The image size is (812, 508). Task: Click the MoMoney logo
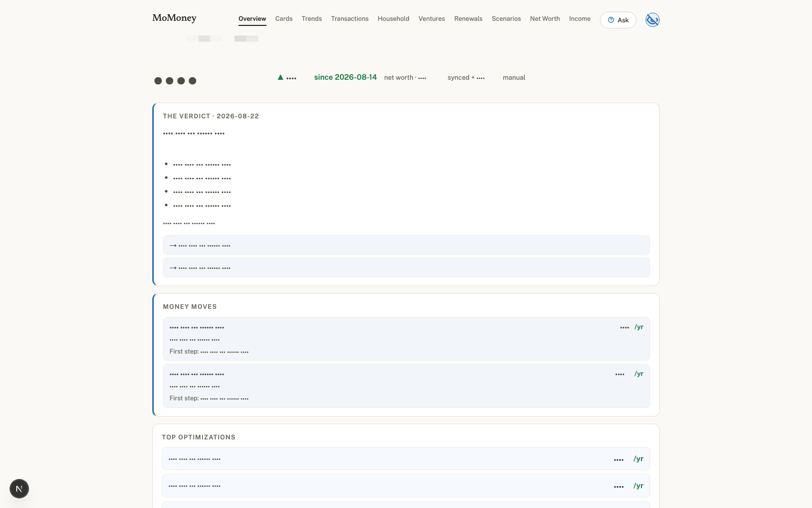point(174,18)
